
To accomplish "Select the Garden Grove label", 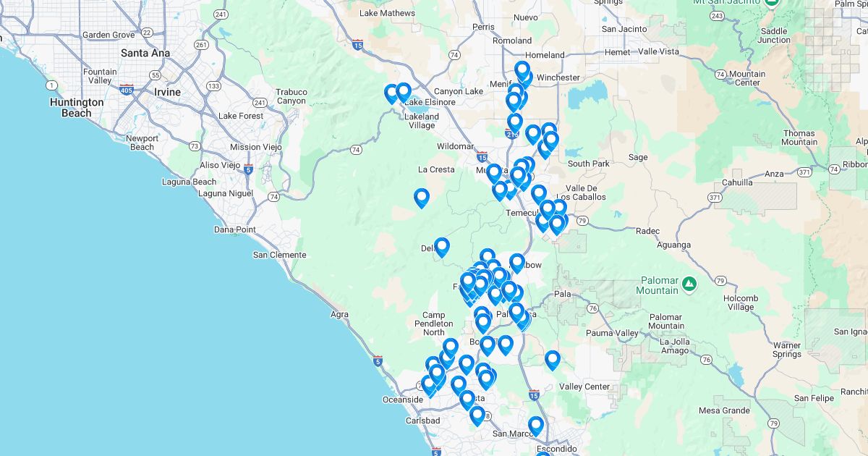I will point(109,35).
